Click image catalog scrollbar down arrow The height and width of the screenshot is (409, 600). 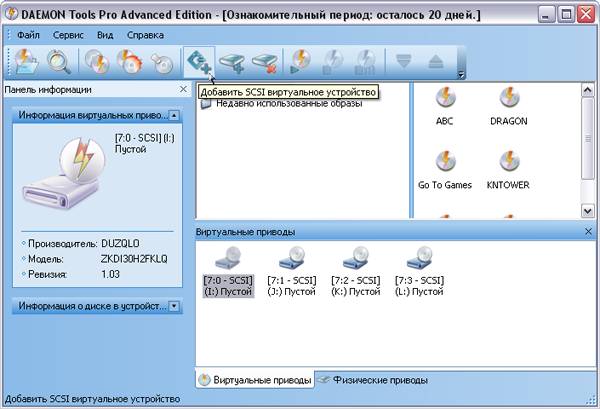point(587,211)
